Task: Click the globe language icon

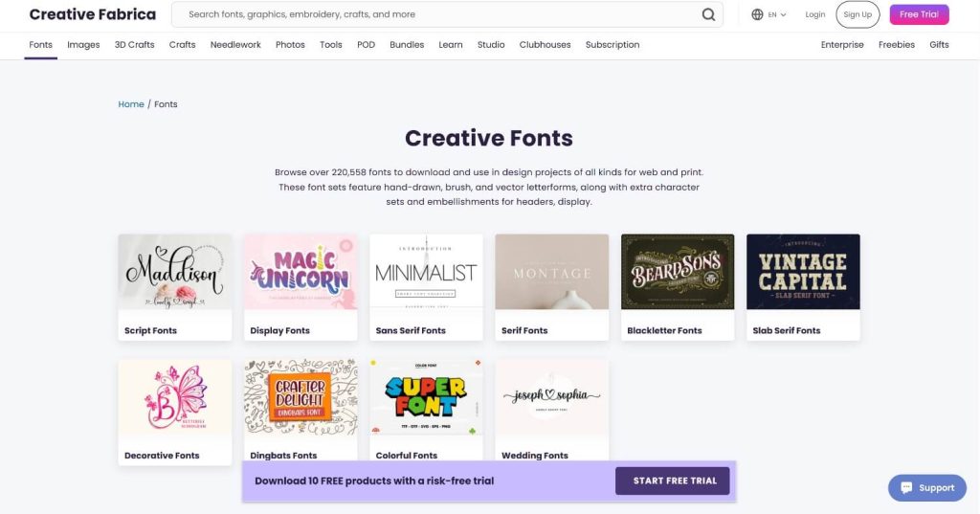Action: tap(757, 14)
